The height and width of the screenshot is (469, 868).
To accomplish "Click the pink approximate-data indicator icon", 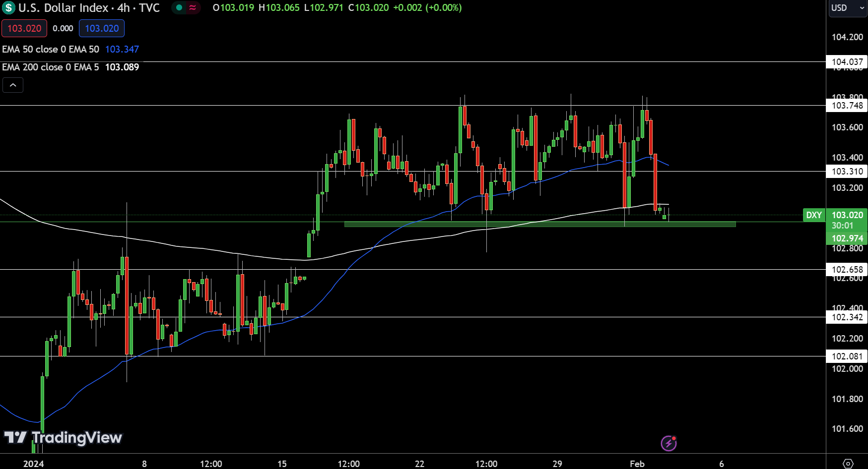I will point(193,7).
